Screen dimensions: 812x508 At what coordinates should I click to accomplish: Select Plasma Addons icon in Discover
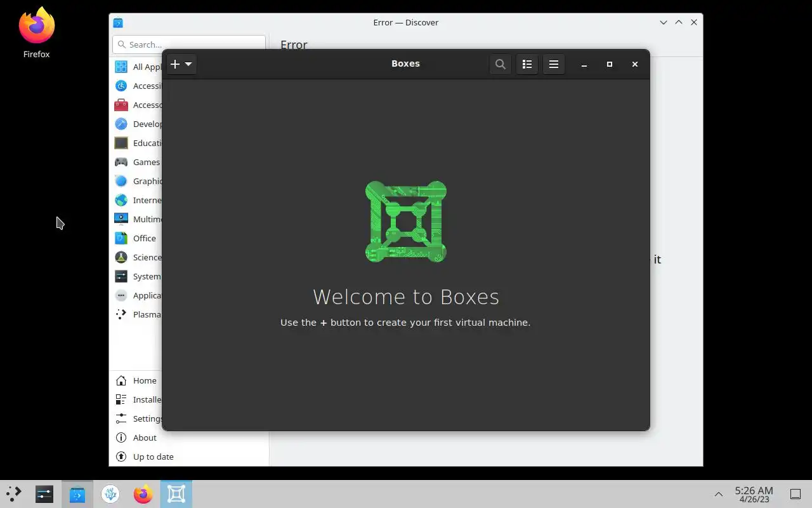tap(121, 314)
